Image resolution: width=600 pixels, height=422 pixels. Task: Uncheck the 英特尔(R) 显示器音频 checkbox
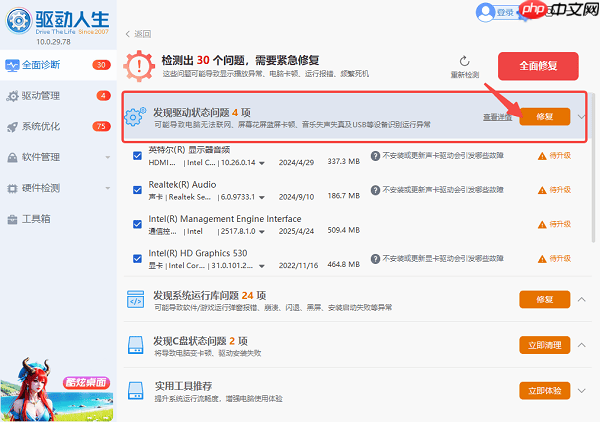pos(137,156)
